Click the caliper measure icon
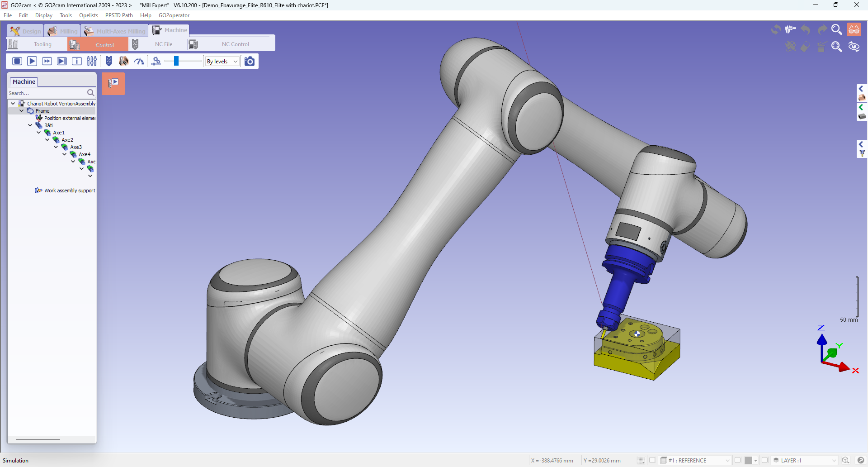Screen dimensions: 868x467 791,29
